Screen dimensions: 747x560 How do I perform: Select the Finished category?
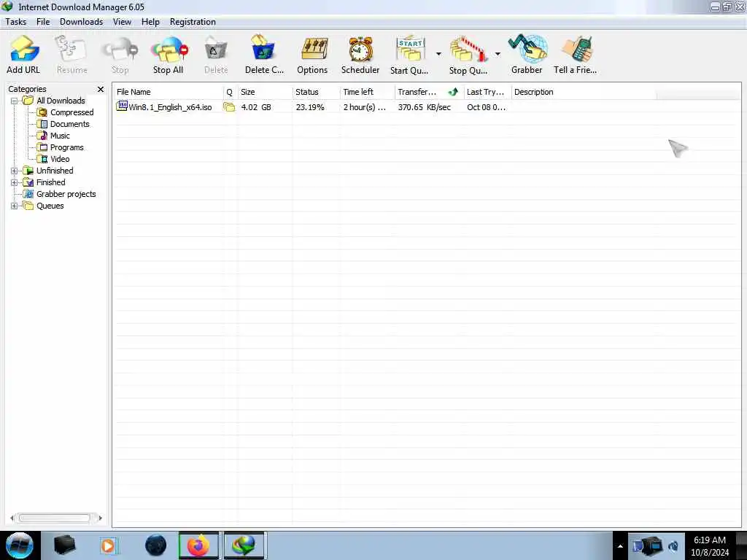click(x=51, y=182)
